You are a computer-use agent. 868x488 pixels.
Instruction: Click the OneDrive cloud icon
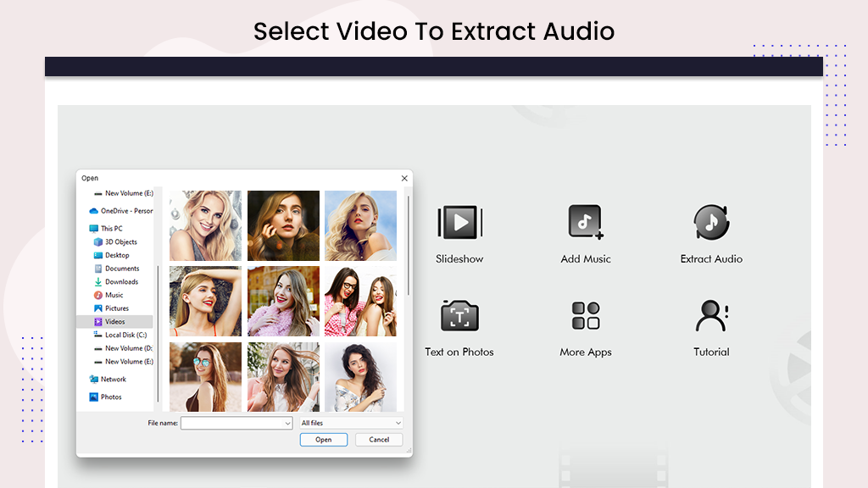(93, 211)
